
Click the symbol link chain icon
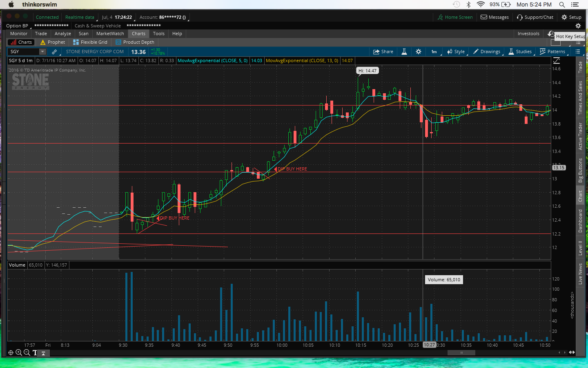[54, 52]
